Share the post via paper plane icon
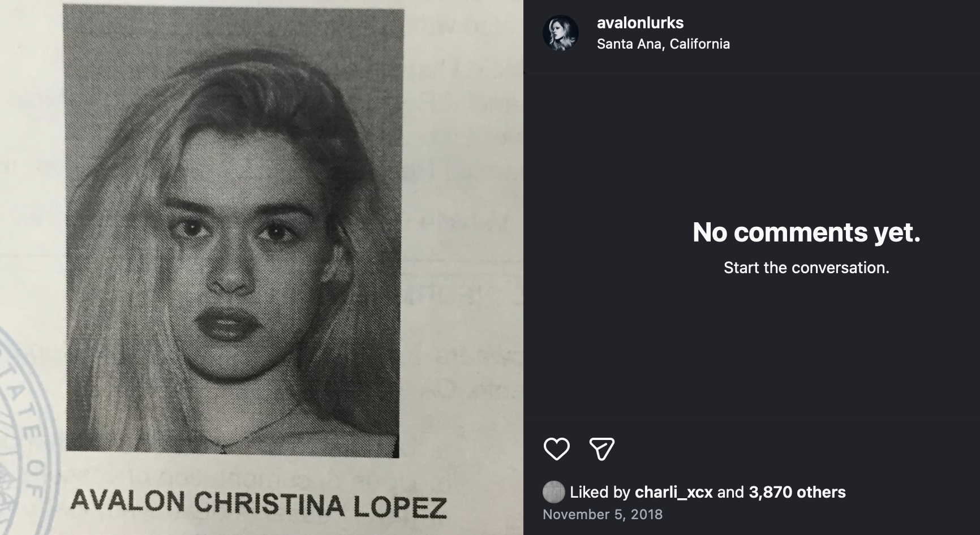 coord(601,449)
